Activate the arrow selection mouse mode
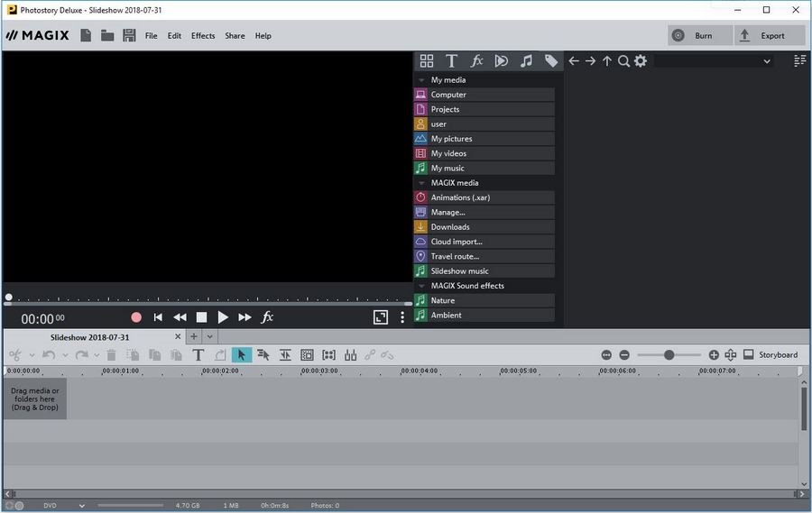 [241, 355]
